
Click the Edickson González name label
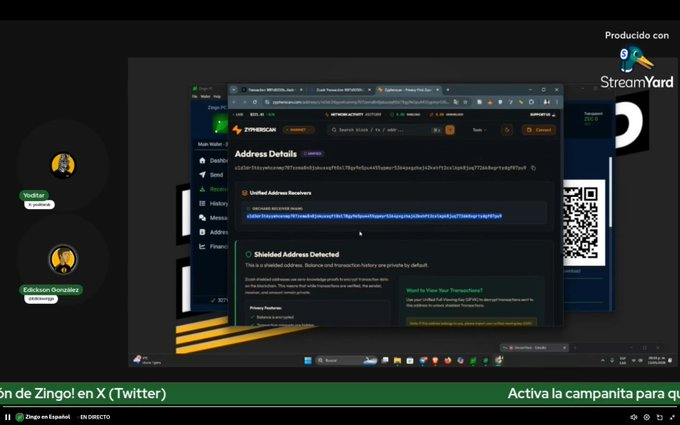click(x=51, y=289)
